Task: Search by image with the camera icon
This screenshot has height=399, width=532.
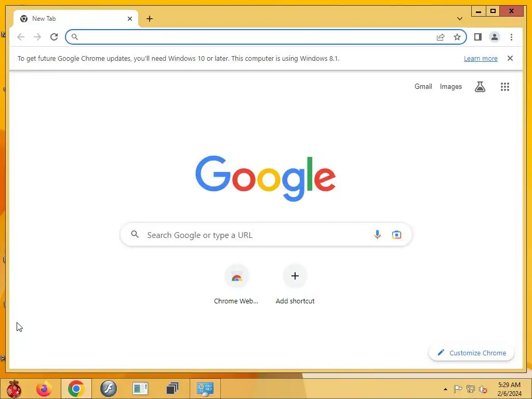Action: [396, 234]
